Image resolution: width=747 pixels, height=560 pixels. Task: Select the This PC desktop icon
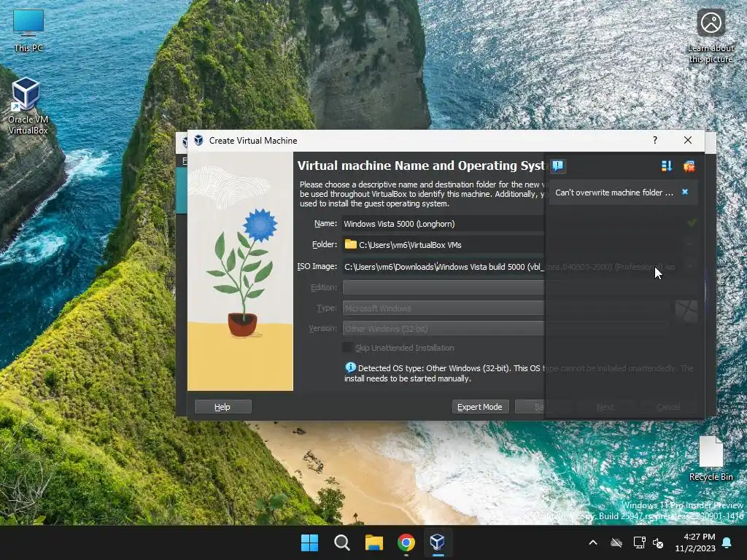coord(28,31)
